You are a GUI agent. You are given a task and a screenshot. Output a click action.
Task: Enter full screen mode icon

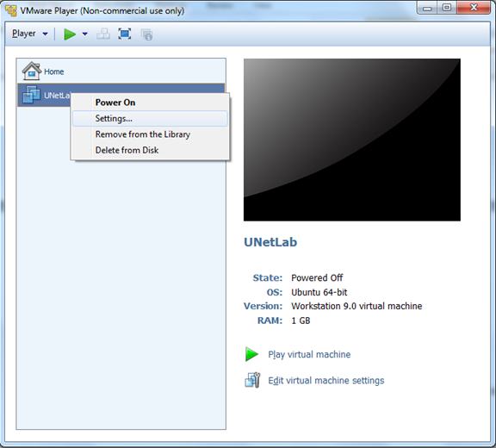pyautogui.click(x=125, y=34)
